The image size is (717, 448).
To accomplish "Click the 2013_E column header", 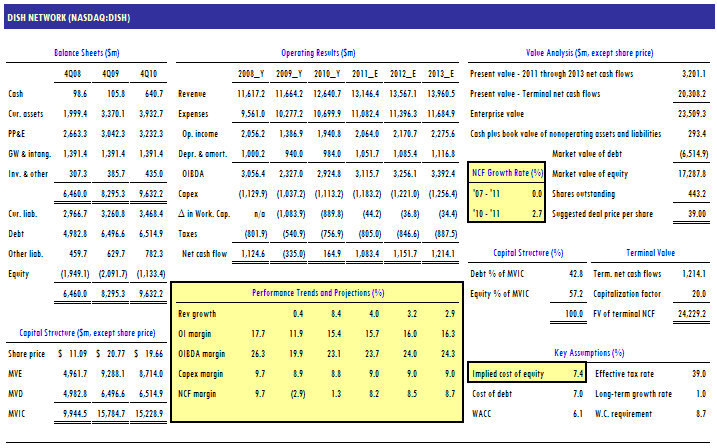I will (x=441, y=73).
